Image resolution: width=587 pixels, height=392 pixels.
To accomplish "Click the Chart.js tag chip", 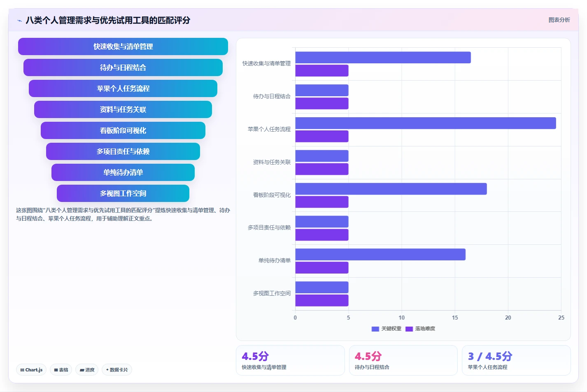I will 31,370.
